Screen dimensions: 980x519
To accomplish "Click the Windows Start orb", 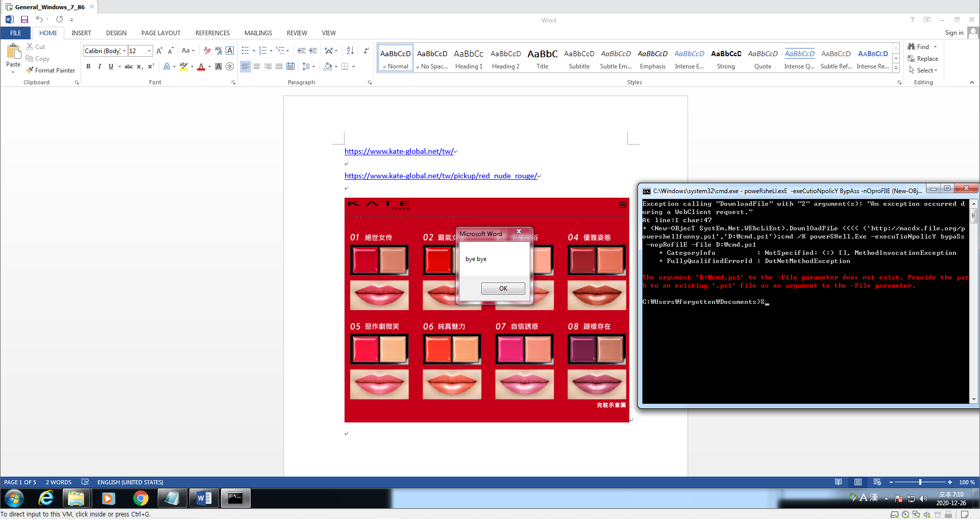I will pos(14,498).
